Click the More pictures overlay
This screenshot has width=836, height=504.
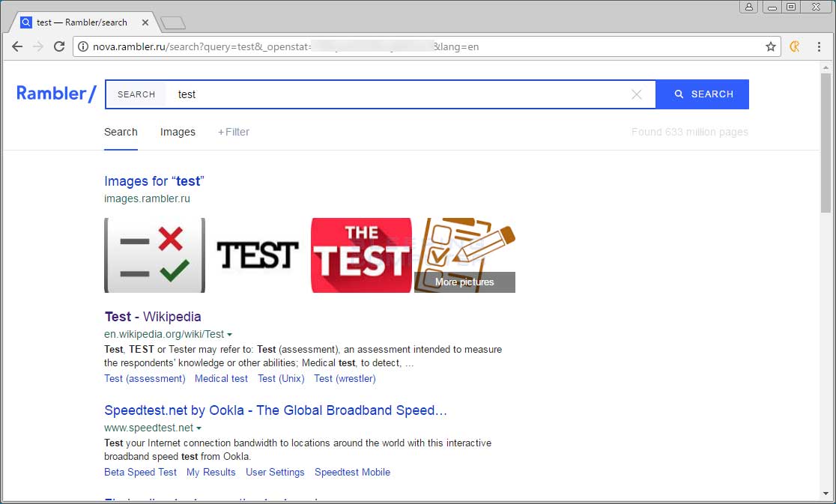tap(464, 282)
